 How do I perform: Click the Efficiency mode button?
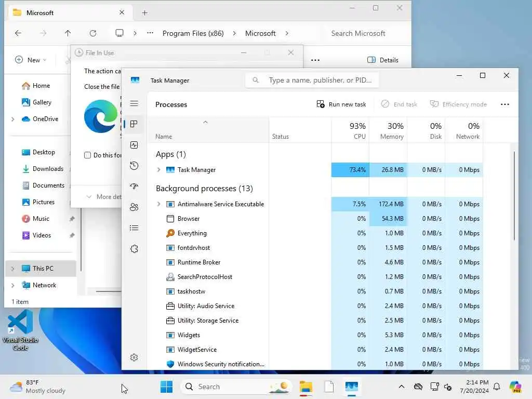pos(458,104)
